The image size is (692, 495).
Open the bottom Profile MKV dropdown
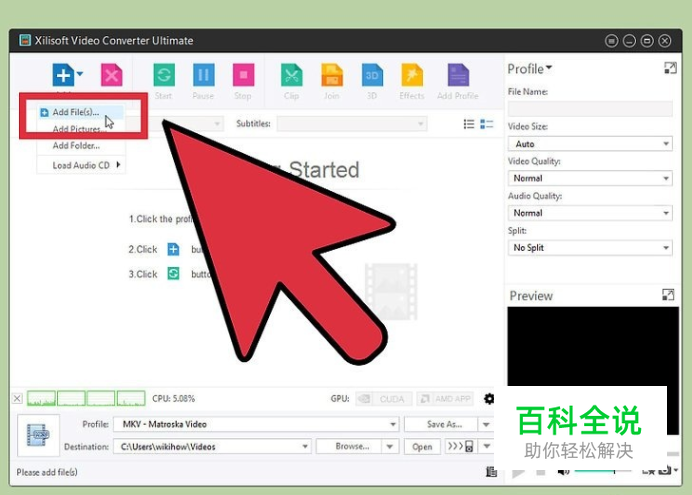[x=256, y=424]
